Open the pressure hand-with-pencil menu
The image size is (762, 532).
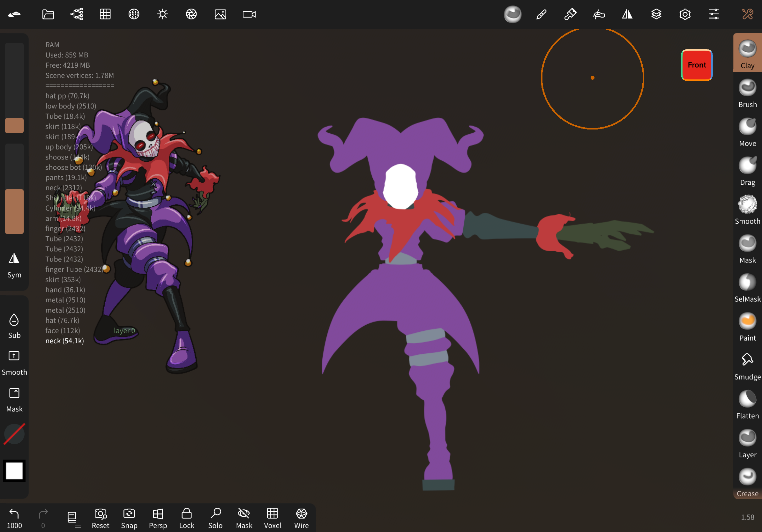point(599,14)
